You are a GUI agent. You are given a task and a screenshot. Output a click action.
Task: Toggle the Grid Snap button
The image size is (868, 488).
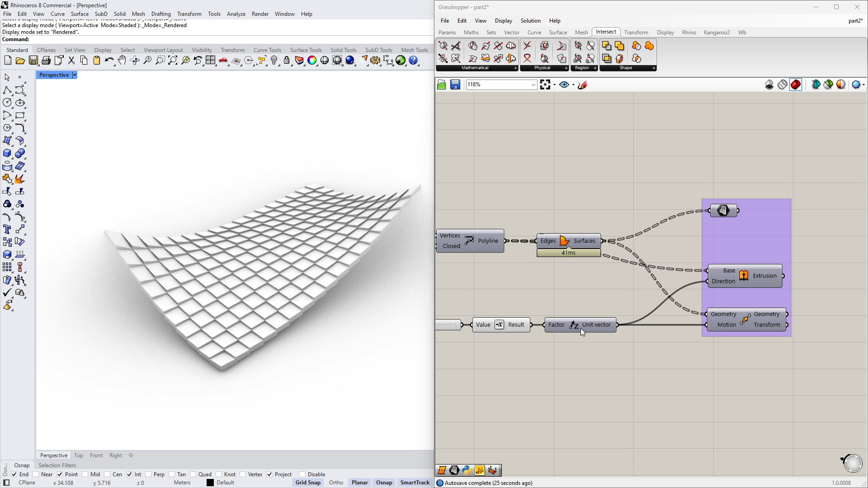tap(307, 483)
